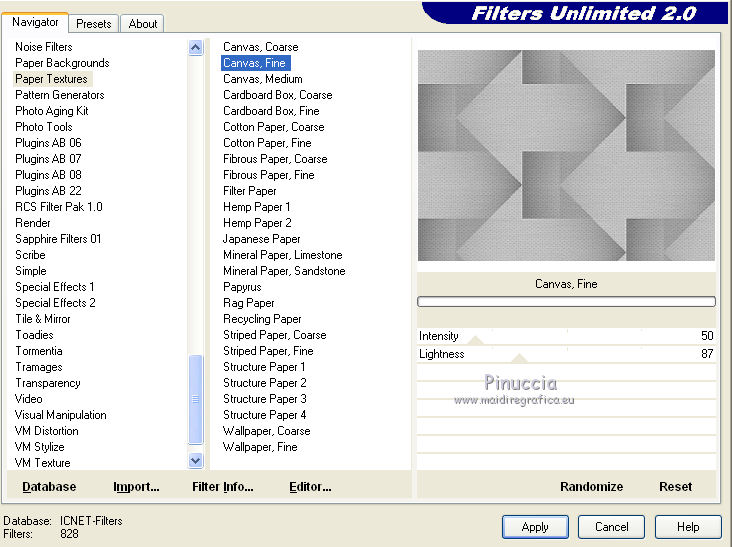
Task: Select Toadies category
Action: 34,335
